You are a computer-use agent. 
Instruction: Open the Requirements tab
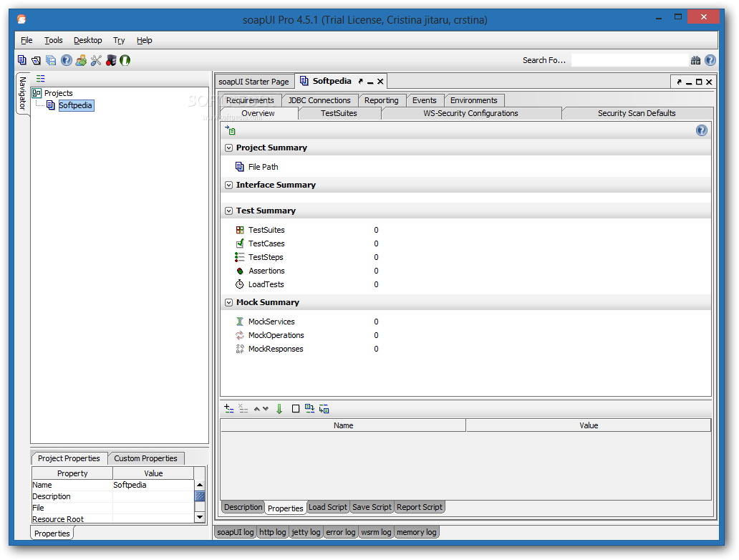(x=250, y=100)
